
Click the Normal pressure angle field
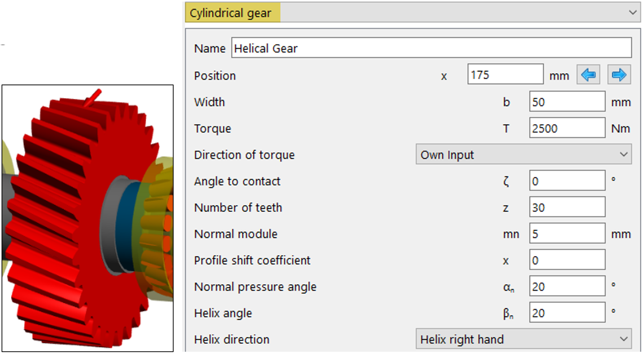click(x=567, y=286)
